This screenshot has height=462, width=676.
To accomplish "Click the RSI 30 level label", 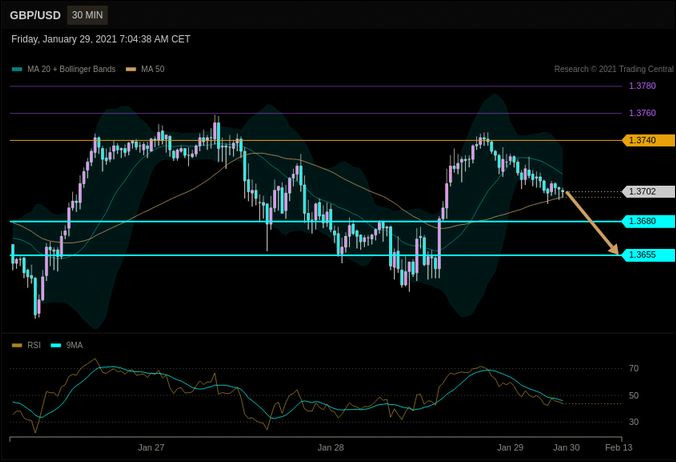I will tap(633, 422).
